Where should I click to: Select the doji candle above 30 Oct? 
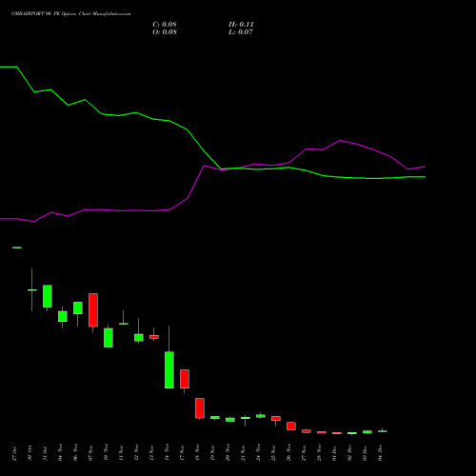tap(32, 289)
